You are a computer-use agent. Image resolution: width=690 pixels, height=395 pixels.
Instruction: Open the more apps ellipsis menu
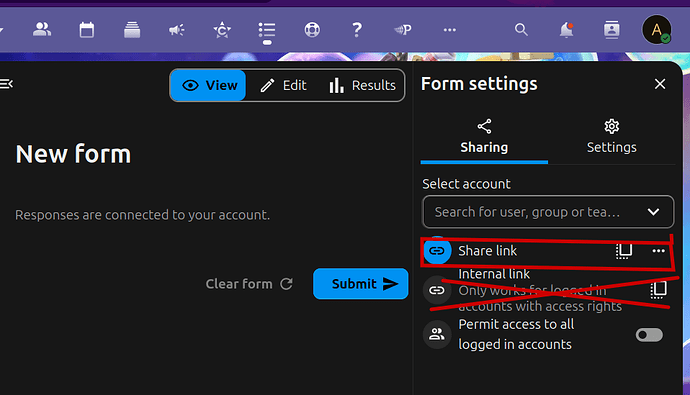pos(449,30)
